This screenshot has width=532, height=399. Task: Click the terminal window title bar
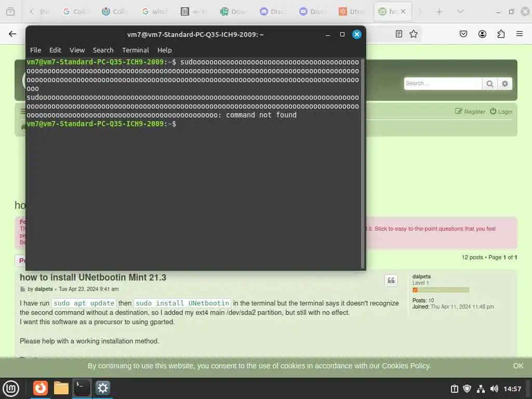click(195, 34)
